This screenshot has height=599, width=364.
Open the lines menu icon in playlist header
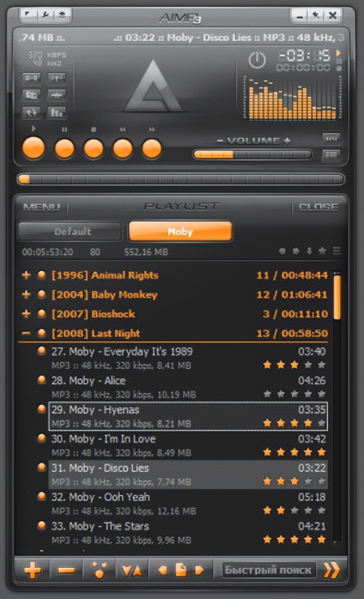point(336,251)
